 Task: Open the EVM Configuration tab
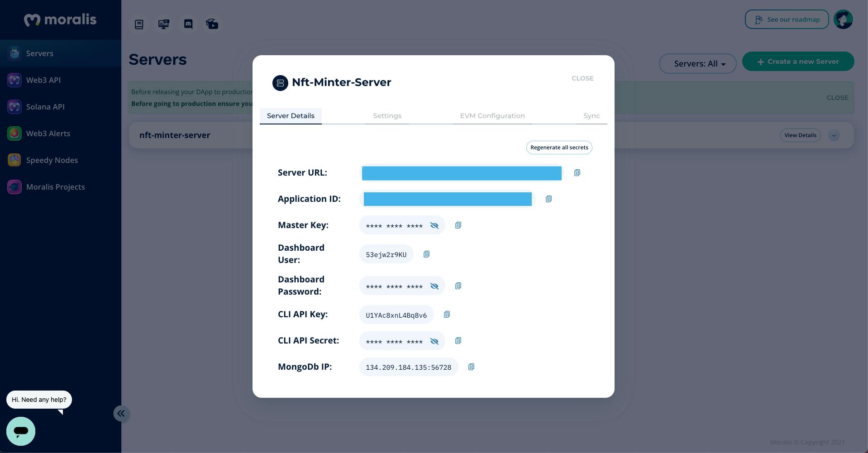coord(492,116)
